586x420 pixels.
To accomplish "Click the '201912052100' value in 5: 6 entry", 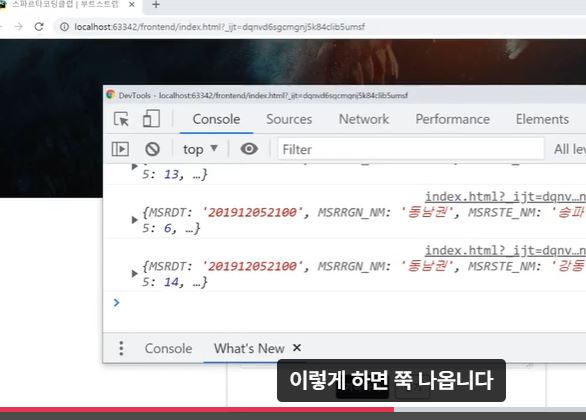I will point(252,213).
